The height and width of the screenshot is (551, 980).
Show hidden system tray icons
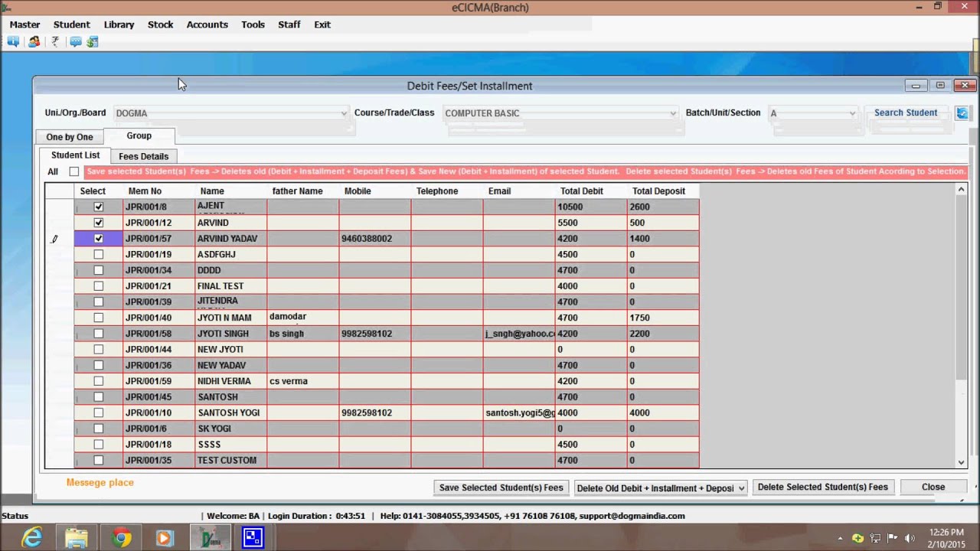(840, 538)
